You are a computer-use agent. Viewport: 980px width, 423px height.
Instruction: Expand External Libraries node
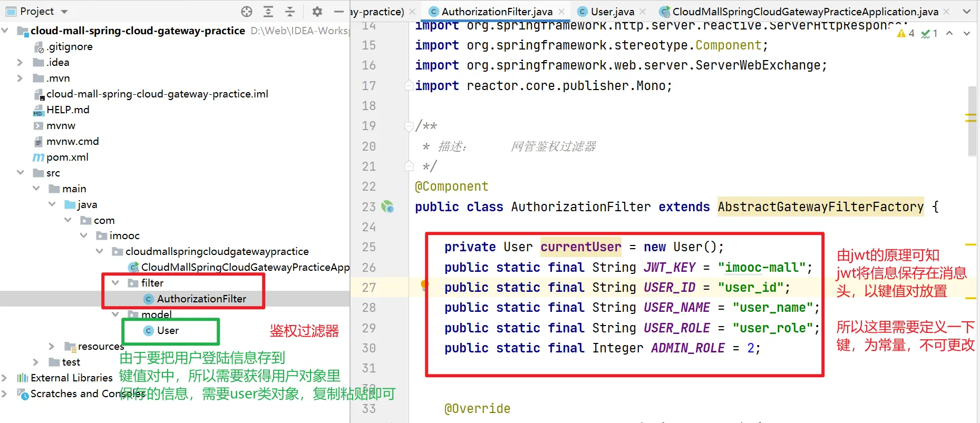(4, 378)
